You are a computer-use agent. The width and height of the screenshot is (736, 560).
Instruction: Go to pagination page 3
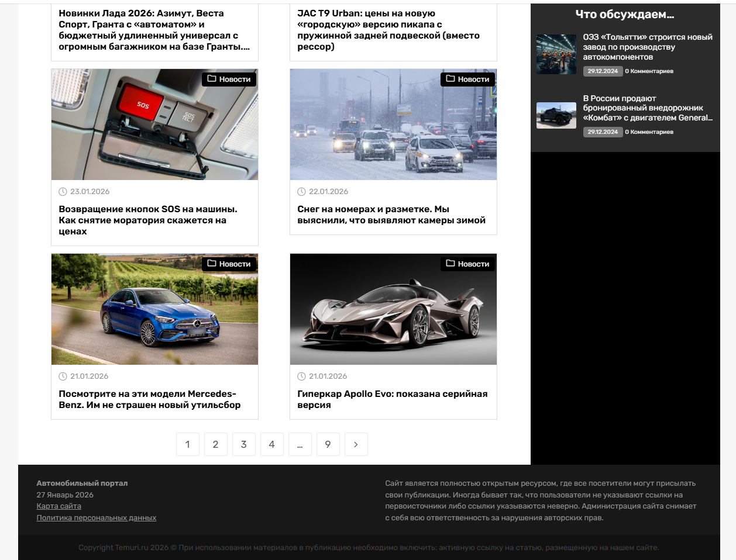244,444
